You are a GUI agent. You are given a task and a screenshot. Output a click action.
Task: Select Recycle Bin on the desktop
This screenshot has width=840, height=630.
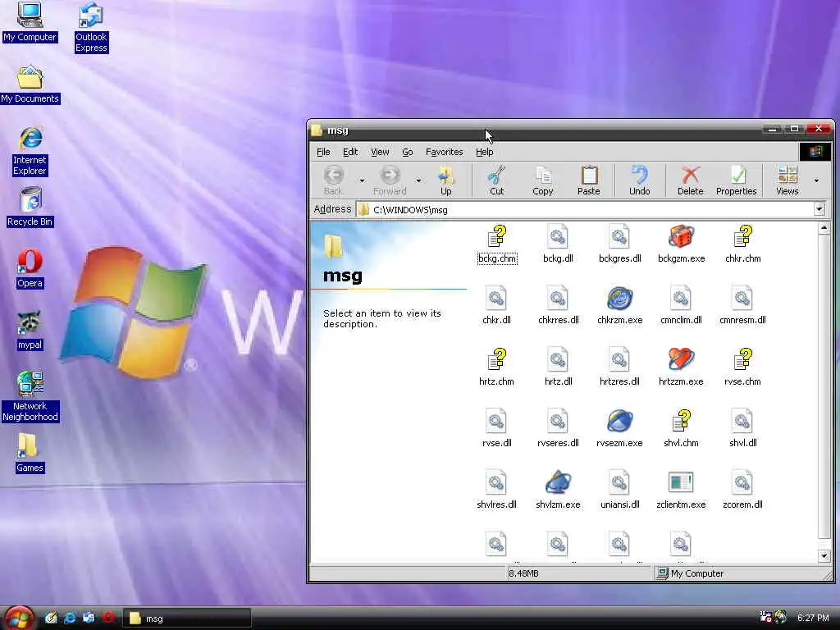coord(30,208)
